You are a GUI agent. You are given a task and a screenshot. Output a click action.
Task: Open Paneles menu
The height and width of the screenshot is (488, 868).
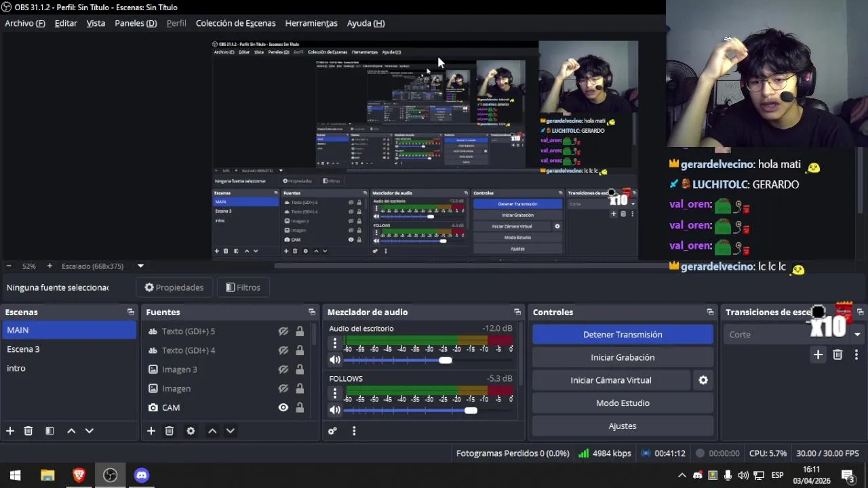point(136,23)
